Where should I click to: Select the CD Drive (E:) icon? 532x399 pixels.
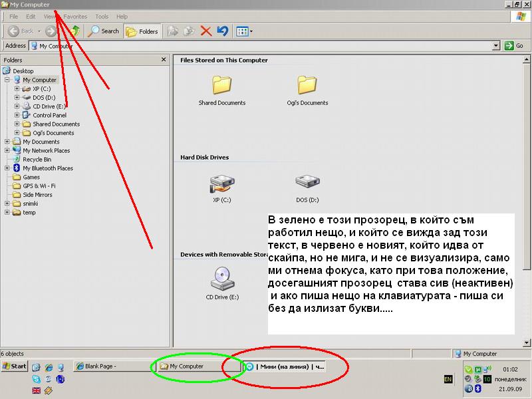[x=221, y=281]
